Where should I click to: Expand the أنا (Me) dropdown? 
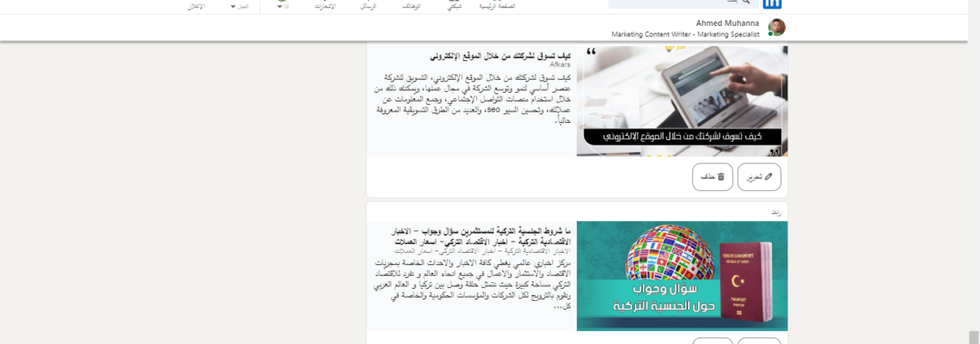click(x=283, y=6)
